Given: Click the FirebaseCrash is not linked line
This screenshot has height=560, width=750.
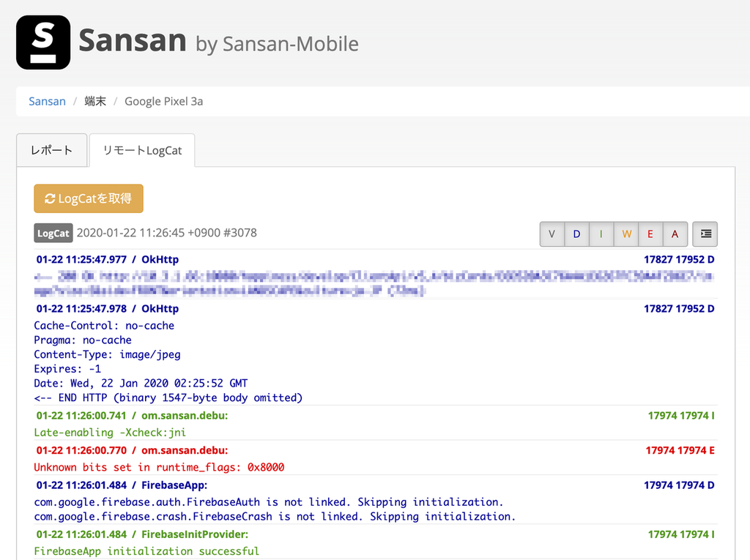Looking at the screenshot, I should (275, 517).
